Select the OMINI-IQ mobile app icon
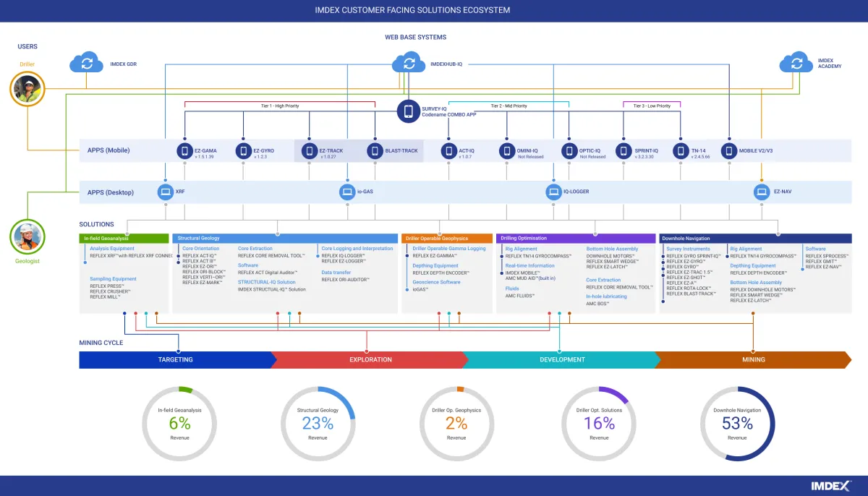The height and width of the screenshot is (496, 868). (x=507, y=151)
